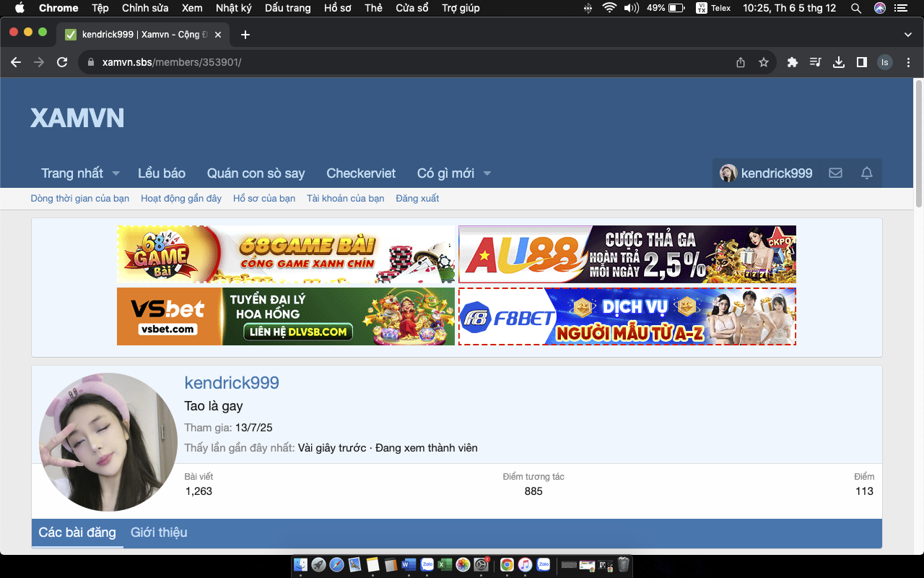This screenshot has height=578, width=924.
Task: Bookmark page with the star icon
Action: (764, 63)
